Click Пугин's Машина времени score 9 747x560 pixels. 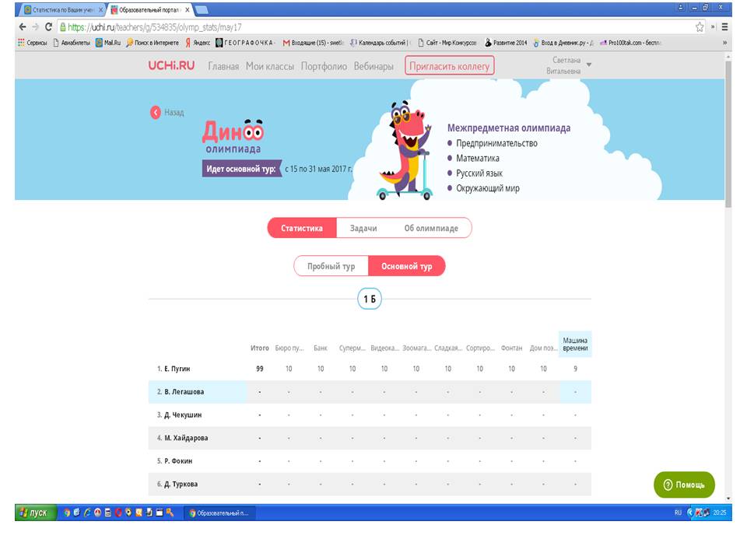tap(576, 369)
